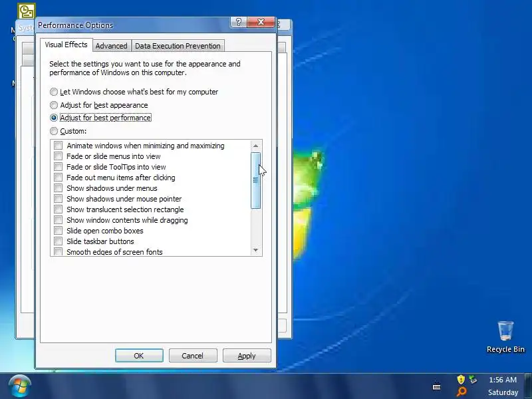
Task: Enable Show shadows under mouse pointer
Action: (x=58, y=198)
